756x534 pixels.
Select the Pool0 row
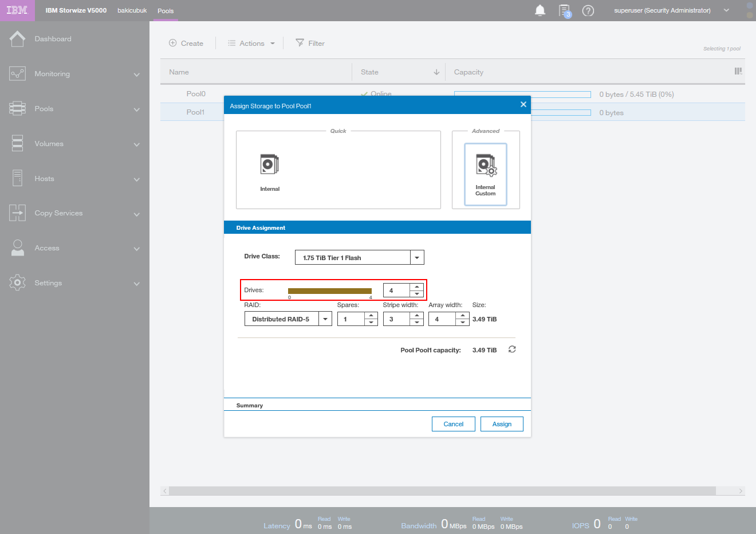point(452,94)
